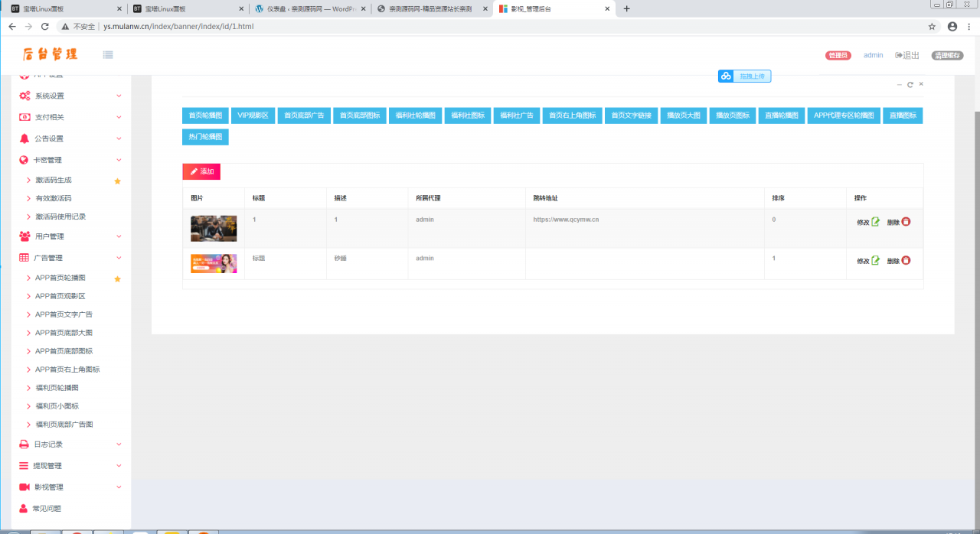Image resolution: width=980 pixels, height=534 pixels.
Task: Click the browser back arrow
Action: point(11,26)
